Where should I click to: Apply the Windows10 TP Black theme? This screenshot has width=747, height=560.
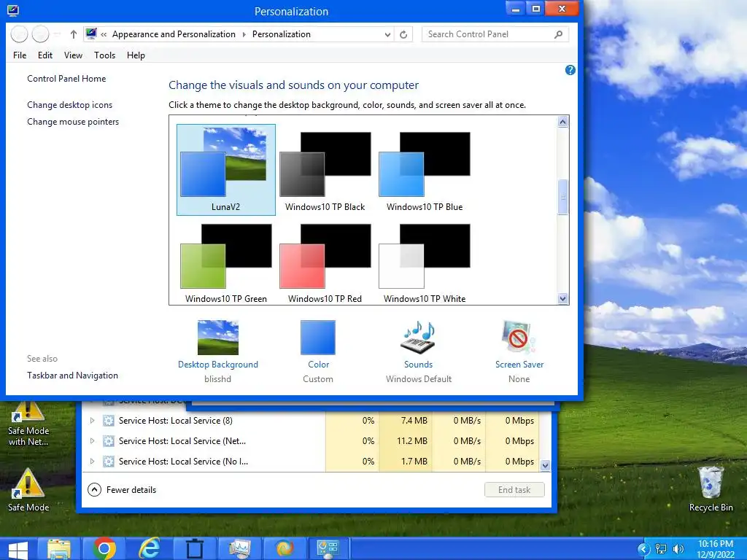(325, 170)
